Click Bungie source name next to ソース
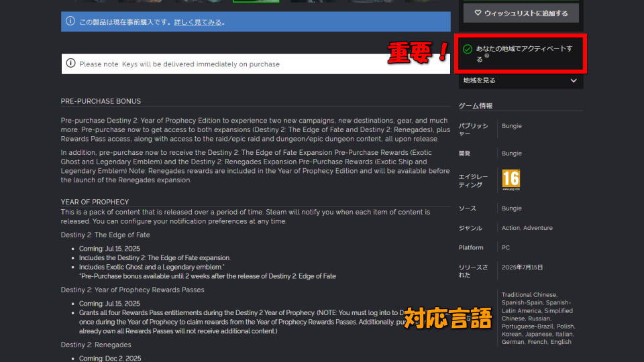This screenshot has width=644, height=362. tap(512, 208)
